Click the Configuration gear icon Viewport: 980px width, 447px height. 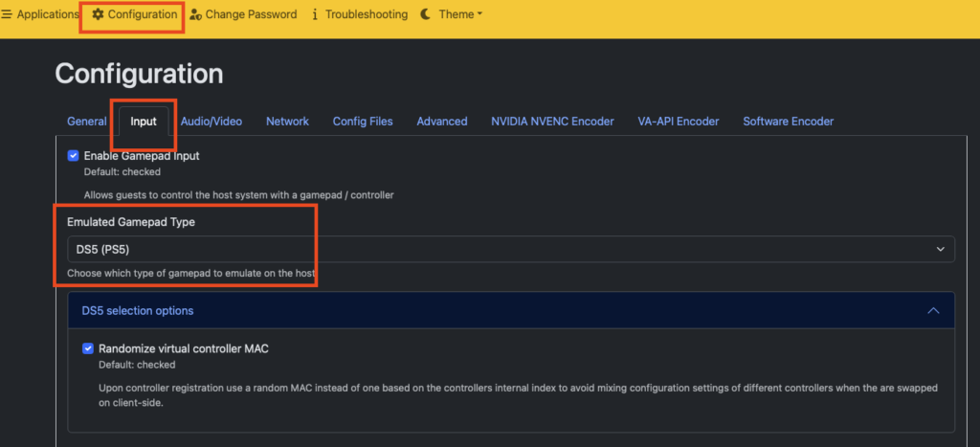(x=98, y=14)
